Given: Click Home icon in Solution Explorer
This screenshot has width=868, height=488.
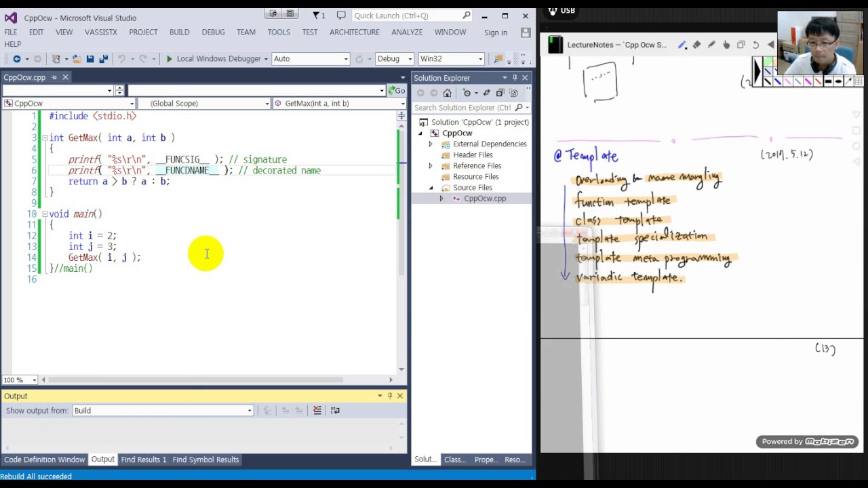Looking at the screenshot, I should [447, 93].
